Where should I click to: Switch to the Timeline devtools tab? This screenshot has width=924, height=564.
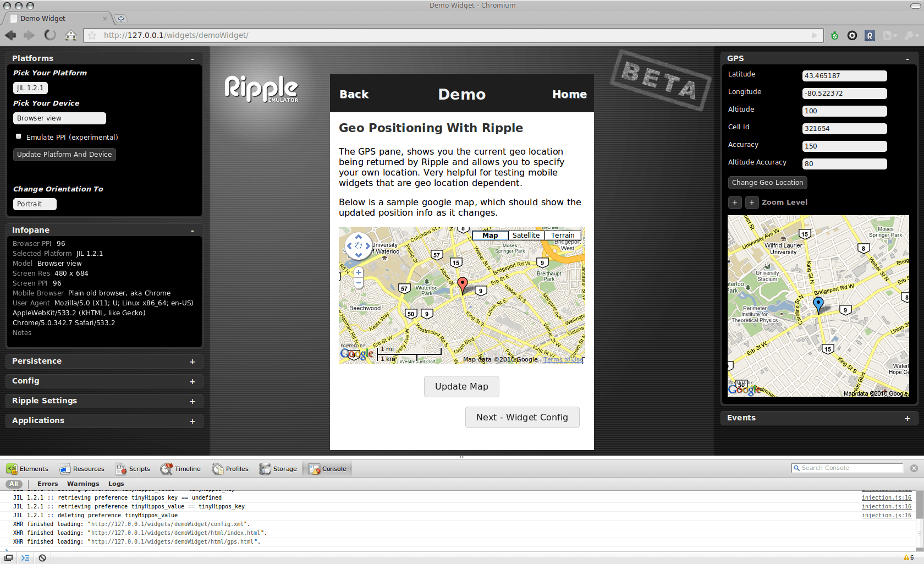(180, 469)
